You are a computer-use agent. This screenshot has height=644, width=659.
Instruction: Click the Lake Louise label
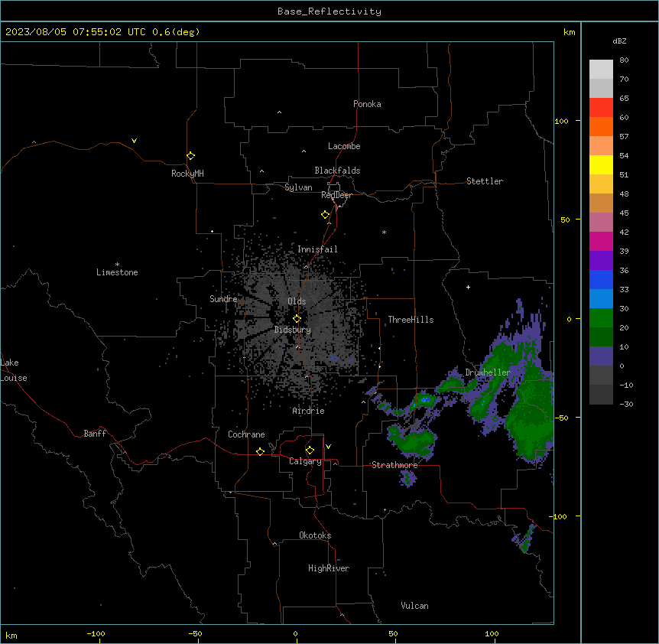pyautogui.click(x=14, y=370)
